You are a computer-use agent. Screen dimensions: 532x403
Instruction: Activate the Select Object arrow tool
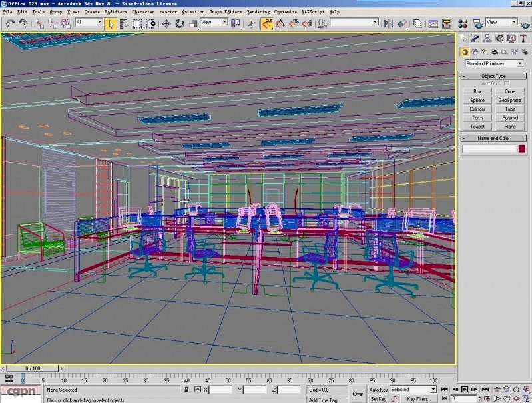pyautogui.click(x=111, y=23)
